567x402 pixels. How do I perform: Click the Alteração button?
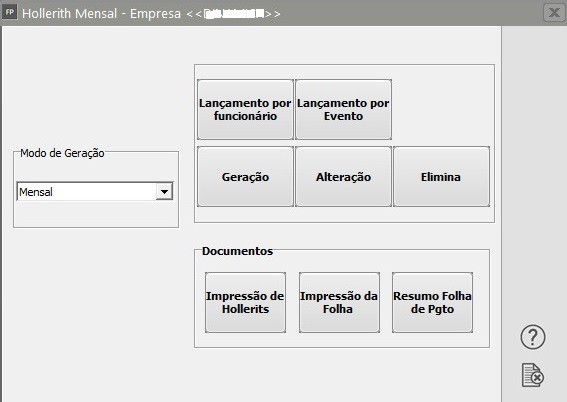(x=343, y=177)
